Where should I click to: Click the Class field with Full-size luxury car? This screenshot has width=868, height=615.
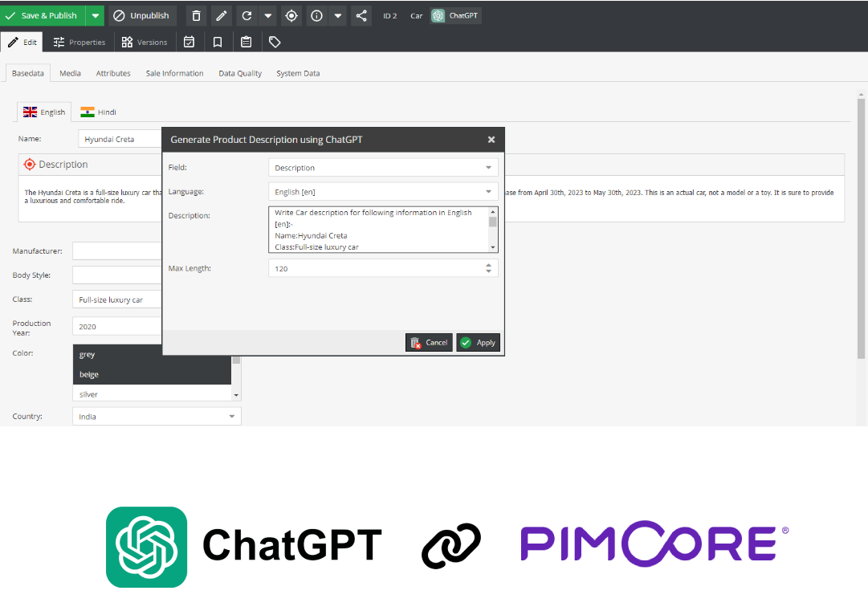pyautogui.click(x=116, y=299)
